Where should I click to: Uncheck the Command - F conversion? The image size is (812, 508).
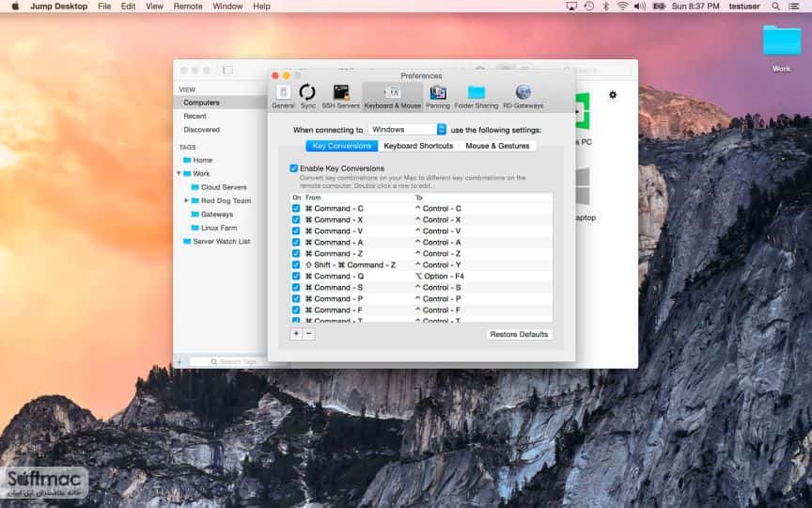click(x=296, y=310)
